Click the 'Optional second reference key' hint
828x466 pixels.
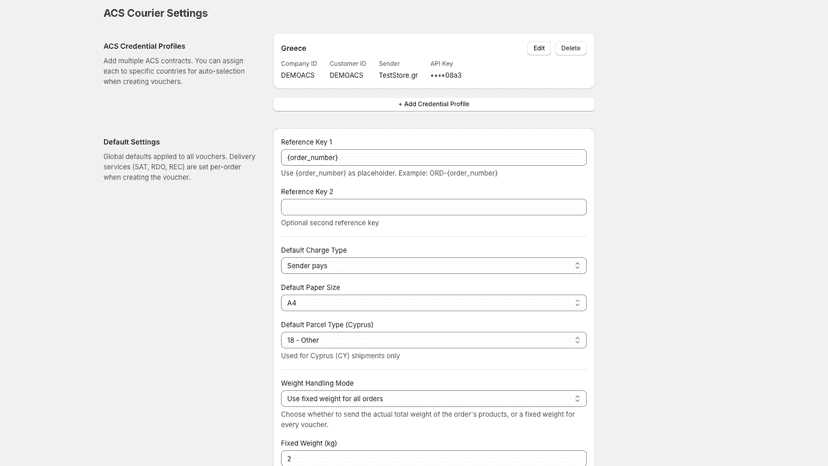(330, 223)
